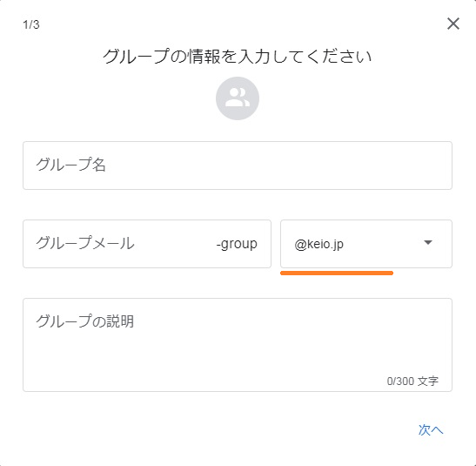
Task: Click the 0/300 文字 character counter
Action: 412,381
